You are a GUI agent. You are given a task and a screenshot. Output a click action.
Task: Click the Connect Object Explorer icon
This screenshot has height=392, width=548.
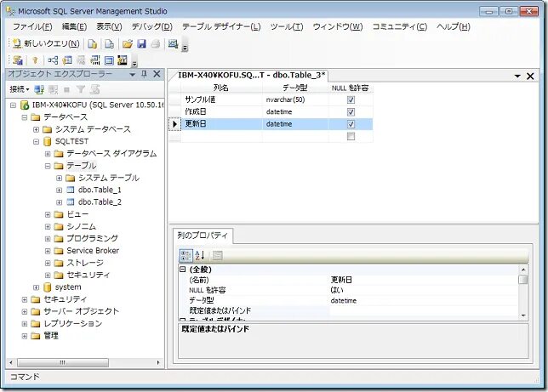click(x=39, y=89)
